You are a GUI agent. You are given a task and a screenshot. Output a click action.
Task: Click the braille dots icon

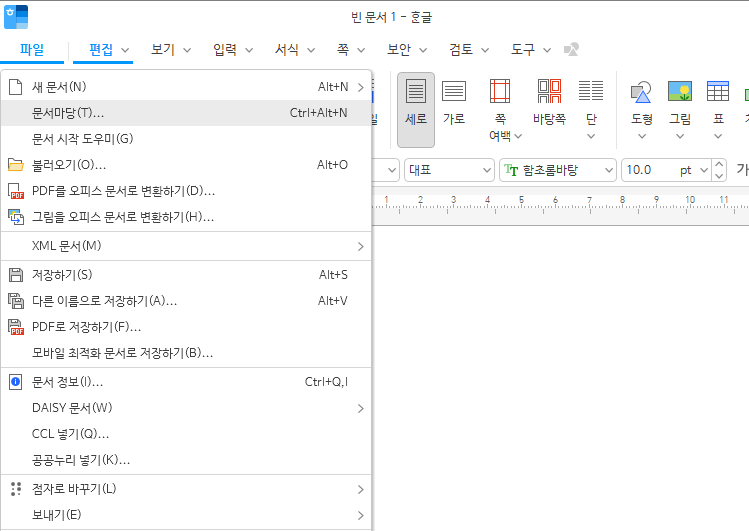click(x=16, y=489)
